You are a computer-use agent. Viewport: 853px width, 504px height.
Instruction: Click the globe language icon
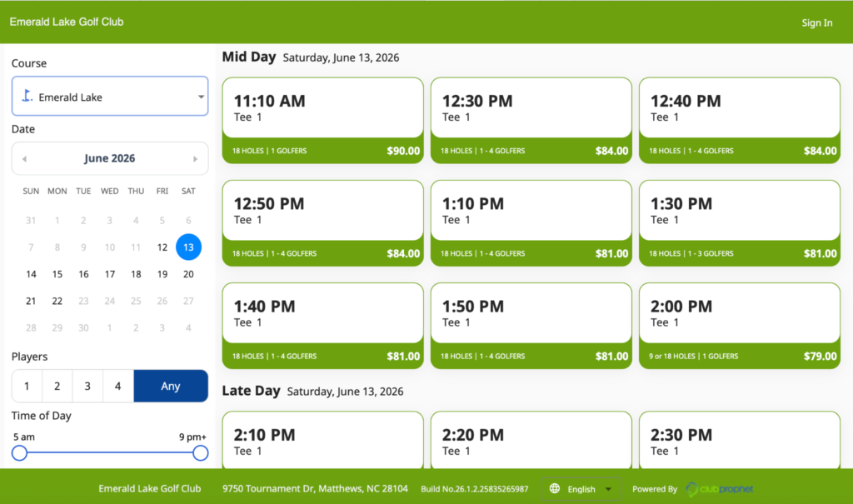coord(554,489)
